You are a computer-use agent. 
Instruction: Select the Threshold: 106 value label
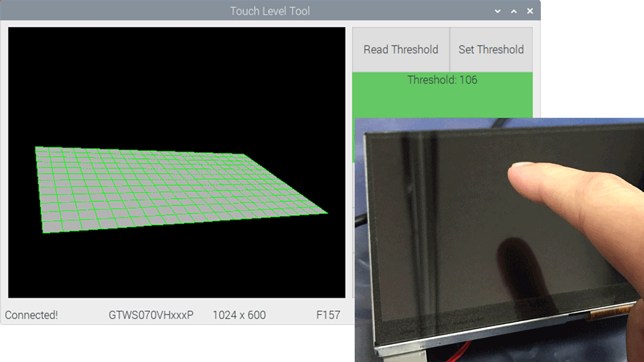(442, 80)
